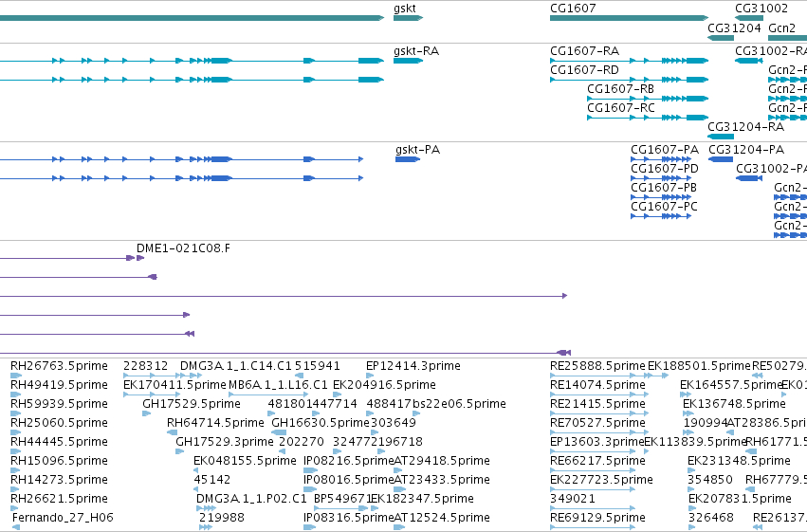Click the AT23433.5prime label
Image resolution: width=807 pixels, height=532 pixels.
click(442, 480)
